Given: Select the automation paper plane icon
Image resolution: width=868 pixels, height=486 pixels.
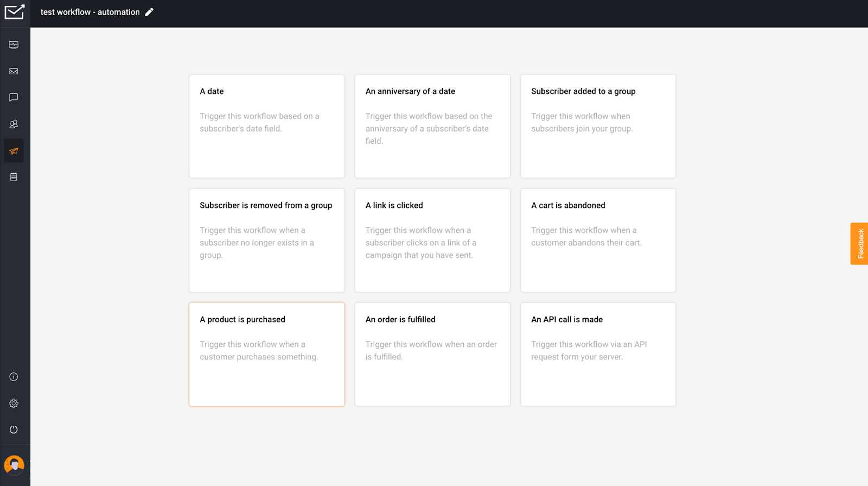Looking at the screenshot, I should [14, 151].
